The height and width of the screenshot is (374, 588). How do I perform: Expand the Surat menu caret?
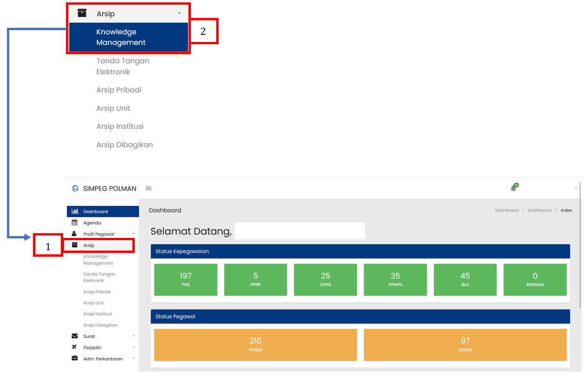coord(133,336)
